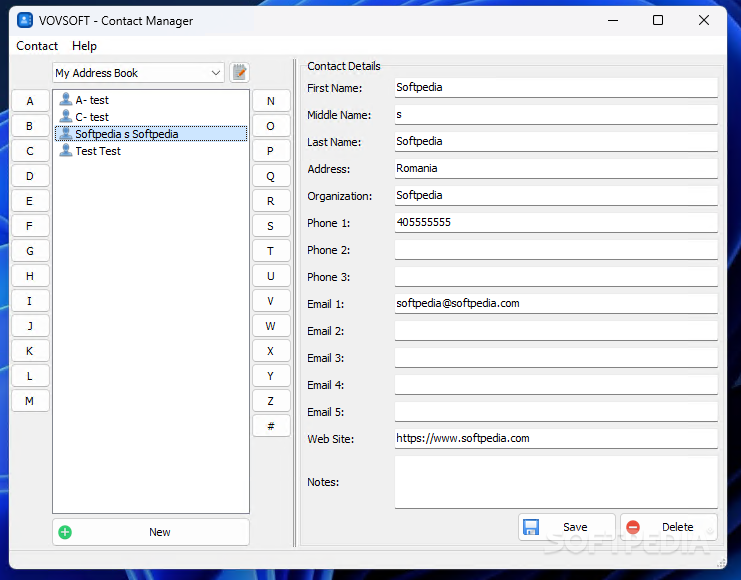741x580 pixels.
Task: Filter contacts by letter L
Action: click(x=30, y=376)
